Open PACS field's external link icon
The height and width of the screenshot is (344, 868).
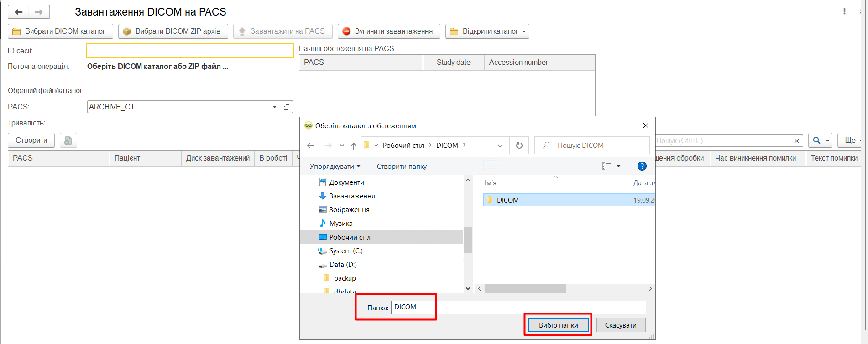[287, 107]
